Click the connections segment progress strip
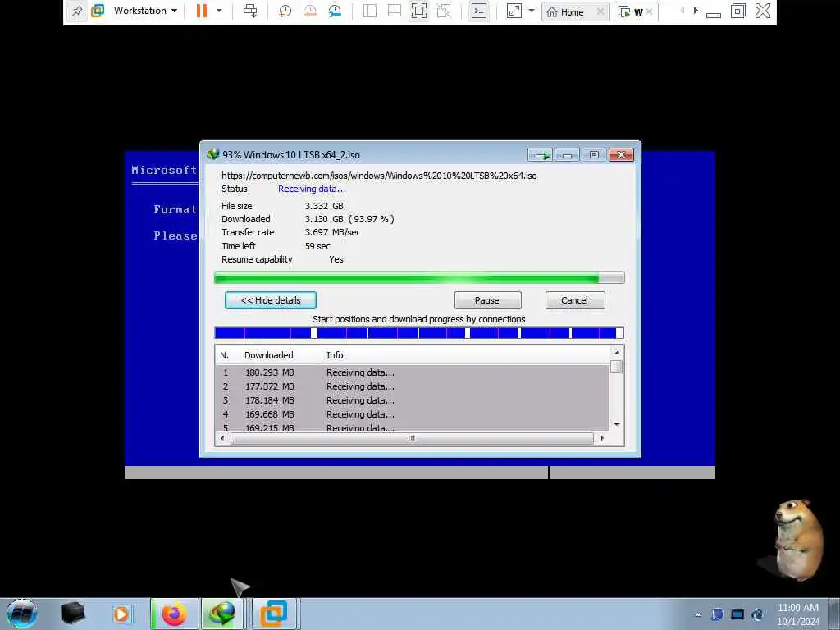The image size is (840, 630). pyautogui.click(x=419, y=333)
